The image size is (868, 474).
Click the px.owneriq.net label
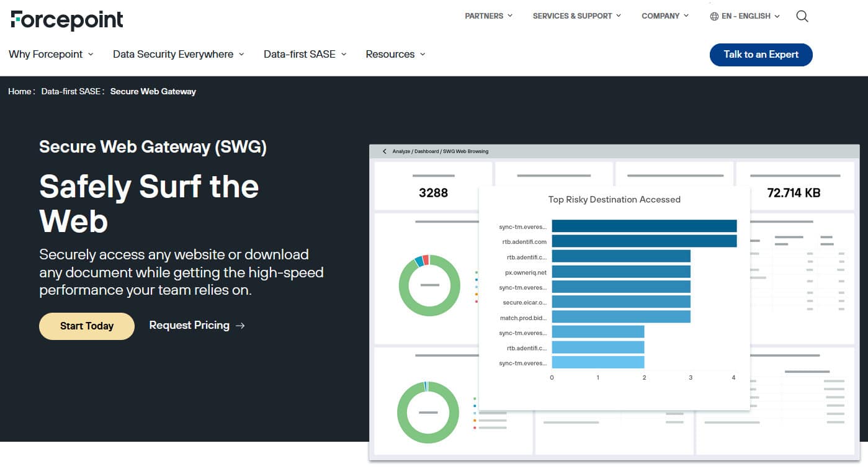526,272
